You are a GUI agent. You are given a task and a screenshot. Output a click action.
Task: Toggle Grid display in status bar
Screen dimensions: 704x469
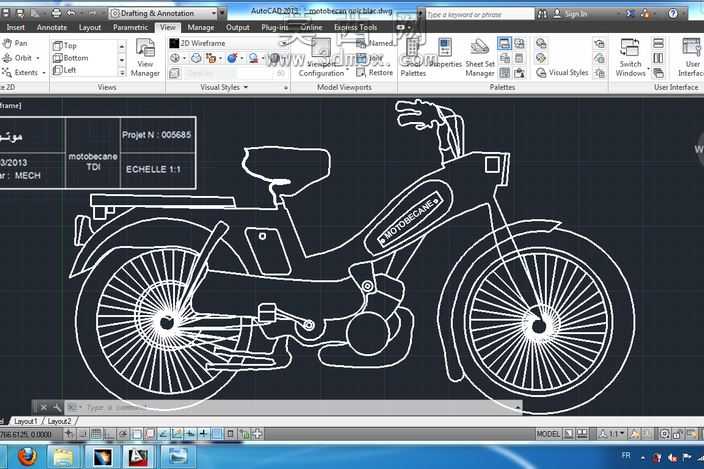96,434
